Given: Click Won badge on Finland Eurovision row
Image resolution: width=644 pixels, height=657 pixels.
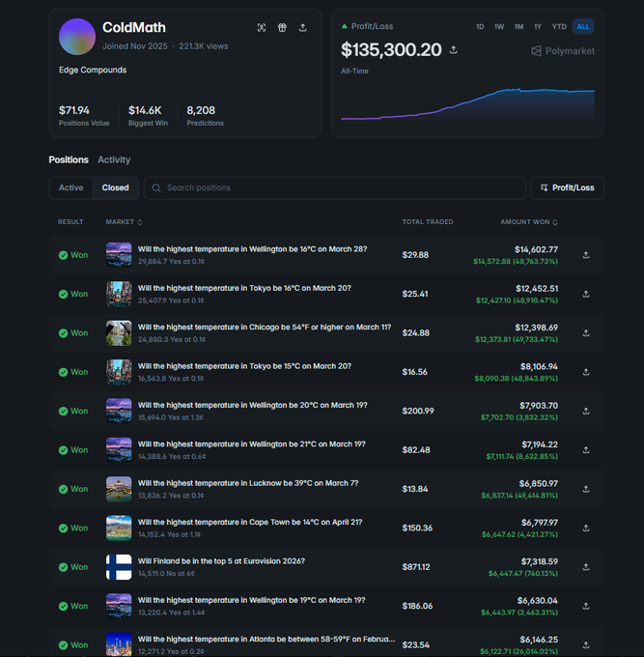Looking at the screenshot, I should [x=73, y=567].
